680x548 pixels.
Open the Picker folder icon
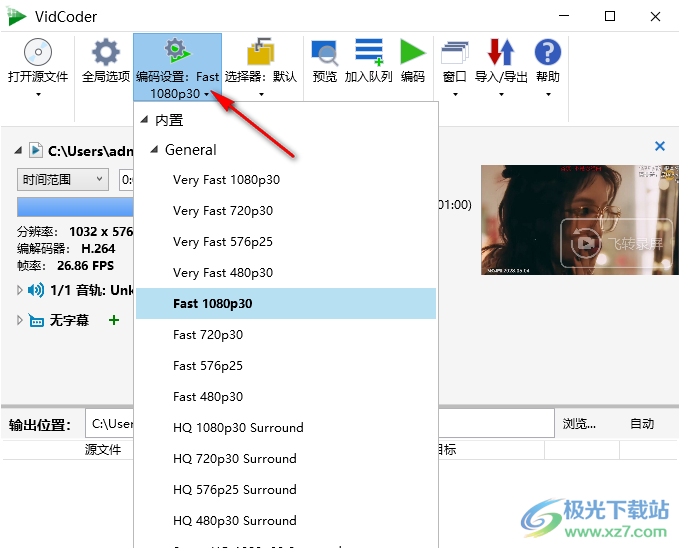coord(260,51)
